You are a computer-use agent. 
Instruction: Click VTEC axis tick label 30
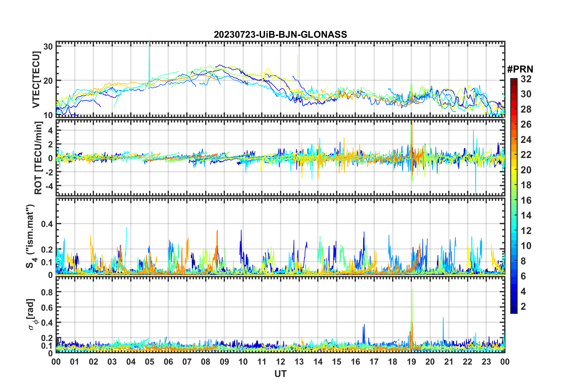48,46
